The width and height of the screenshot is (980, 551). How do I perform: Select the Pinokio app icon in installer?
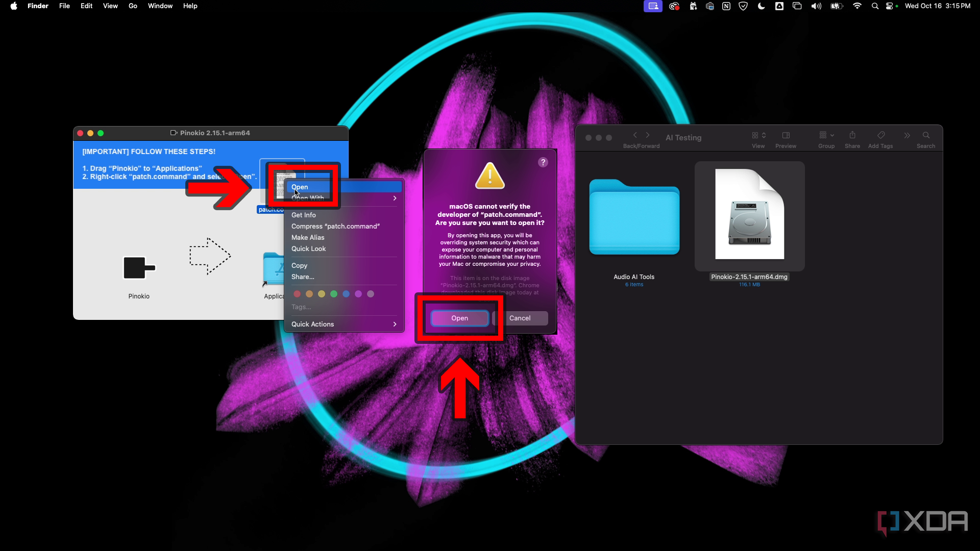tap(139, 267)
